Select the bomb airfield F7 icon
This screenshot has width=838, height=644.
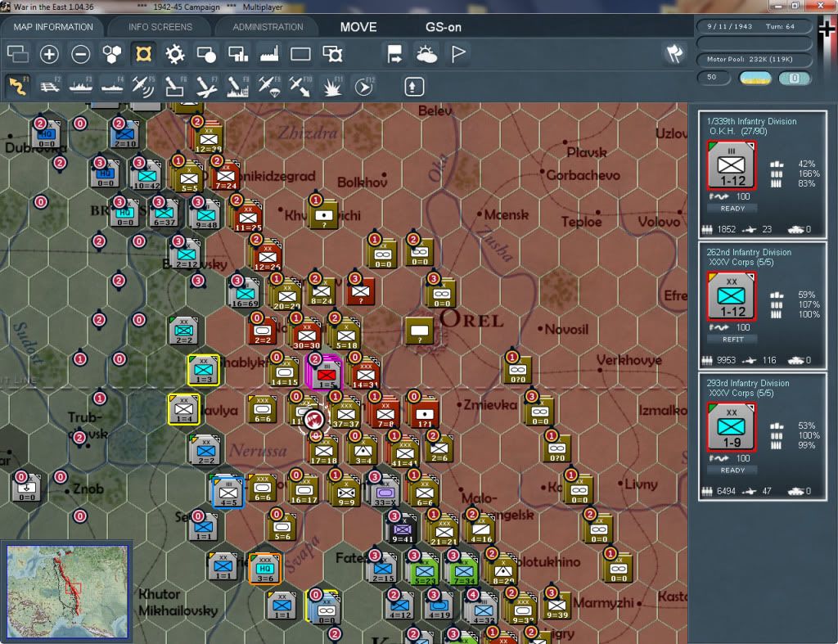(x=206, y=86)
